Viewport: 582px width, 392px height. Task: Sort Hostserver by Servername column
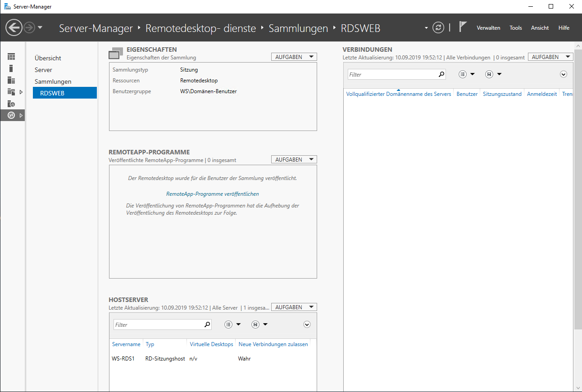(126, 344)
